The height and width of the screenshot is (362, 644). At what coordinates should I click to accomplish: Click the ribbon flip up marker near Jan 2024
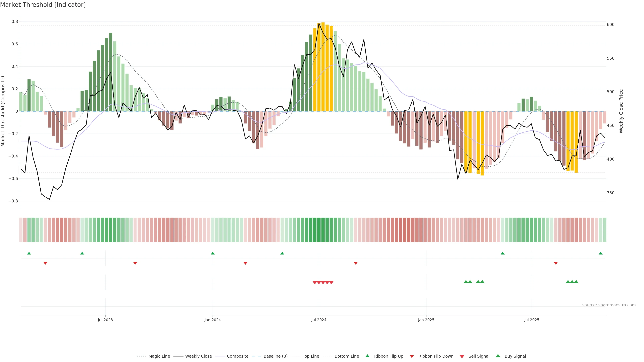tap(213, 253)
